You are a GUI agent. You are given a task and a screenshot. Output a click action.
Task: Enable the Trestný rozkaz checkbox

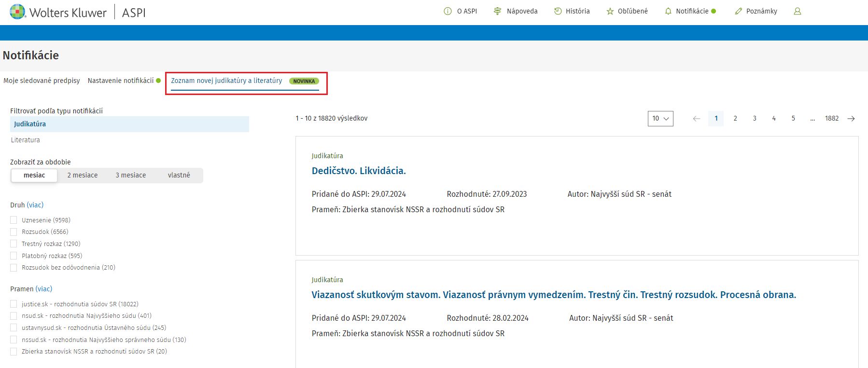pyautogui.click(x=14, y=244)
